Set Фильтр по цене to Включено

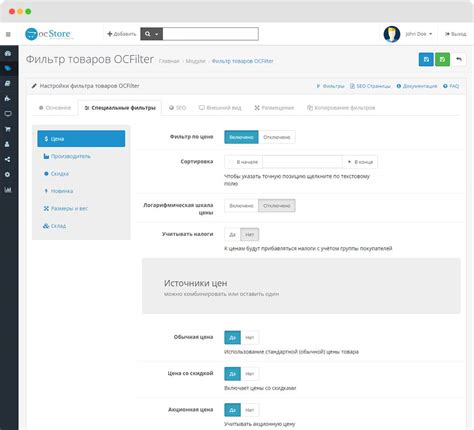coord(241,137)
